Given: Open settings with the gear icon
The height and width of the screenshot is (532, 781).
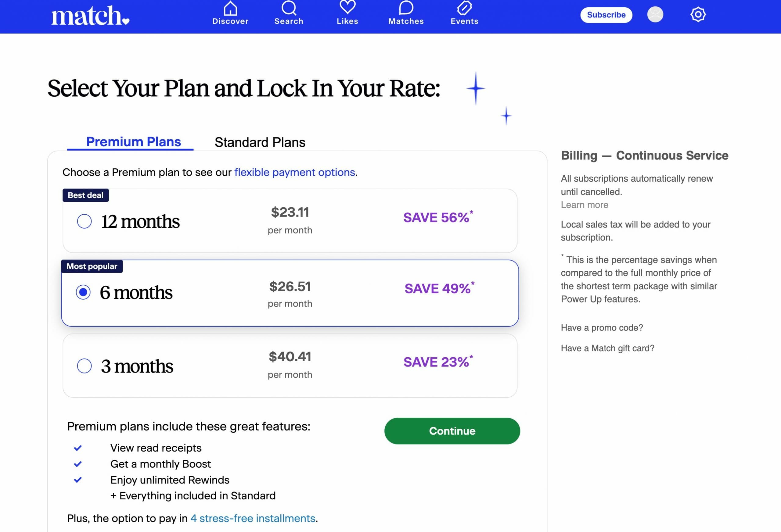Looking at the screenshot, I should (698, 14).
